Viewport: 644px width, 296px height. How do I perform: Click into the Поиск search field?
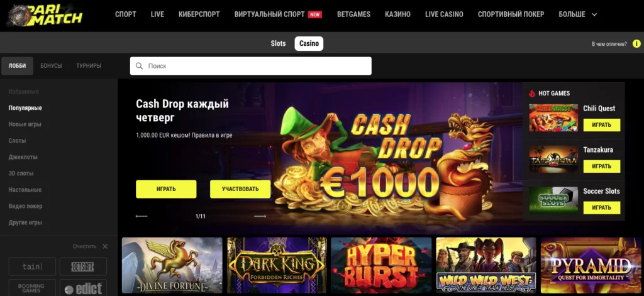[x=250, y=66]
